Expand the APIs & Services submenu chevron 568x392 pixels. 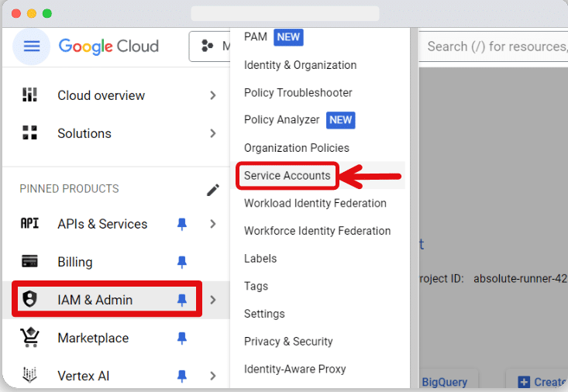pyautogui.click(x=213, y=224)
